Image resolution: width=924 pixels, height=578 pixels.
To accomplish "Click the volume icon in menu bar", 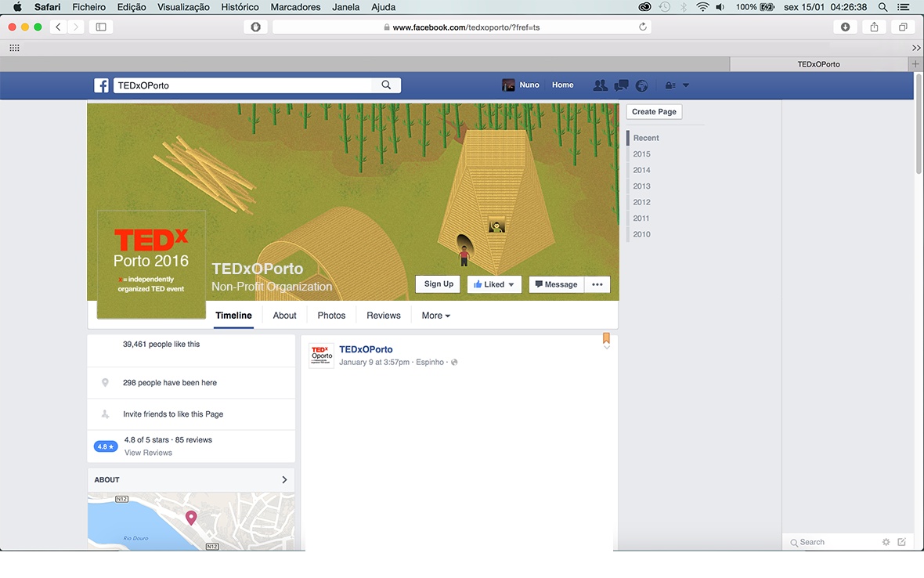I will click(x=720, y=7).
